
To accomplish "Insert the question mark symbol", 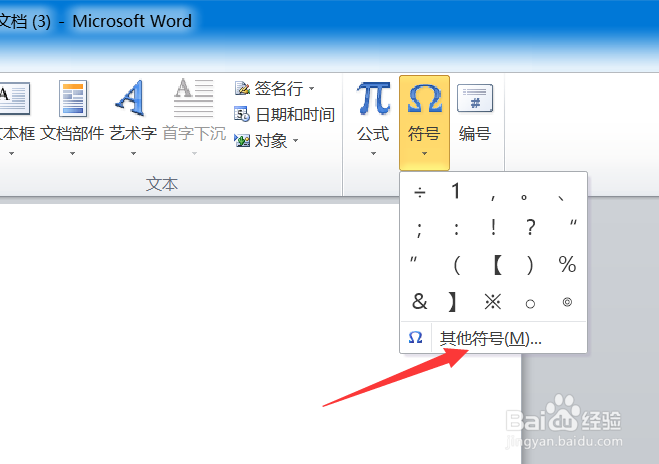I will (x=530, y=228).
